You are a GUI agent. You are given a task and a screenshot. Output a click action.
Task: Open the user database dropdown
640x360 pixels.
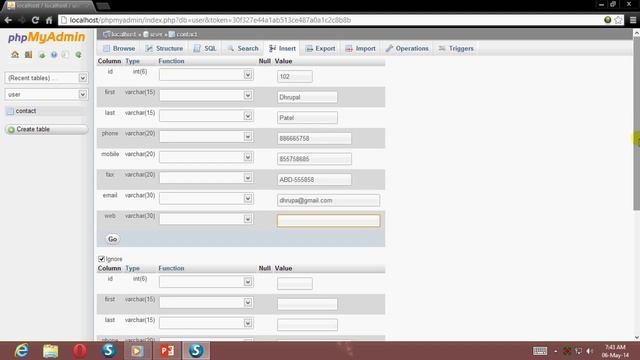[46, 94]
